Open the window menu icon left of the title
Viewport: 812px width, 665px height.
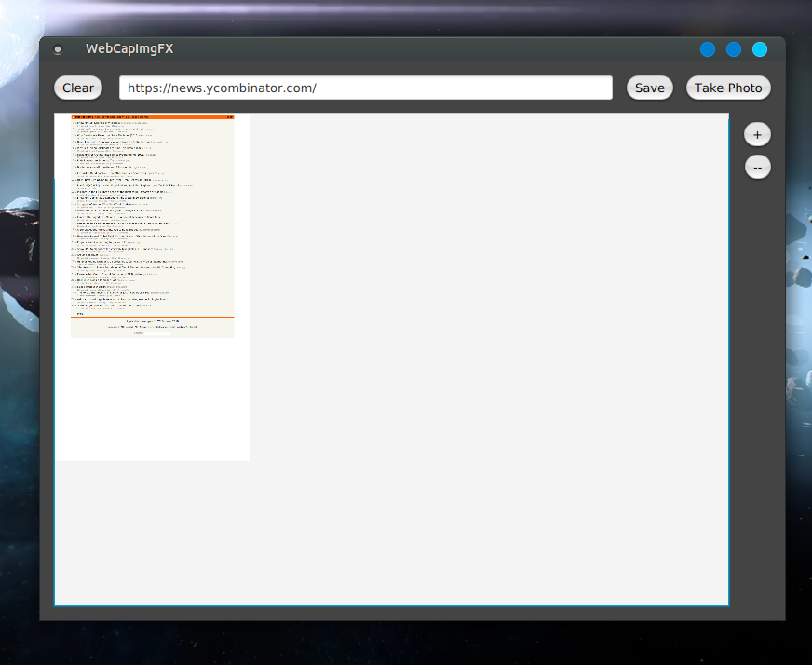(58, 49)
